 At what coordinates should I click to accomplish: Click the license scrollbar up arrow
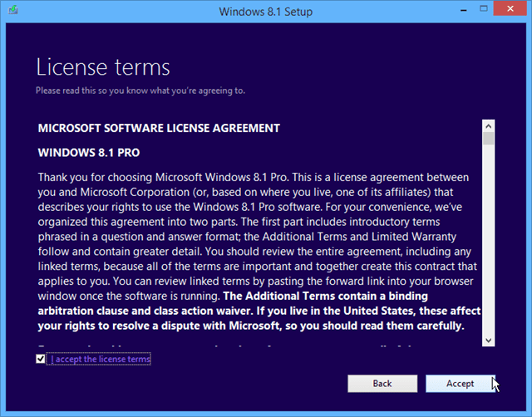tap(488, 126)
